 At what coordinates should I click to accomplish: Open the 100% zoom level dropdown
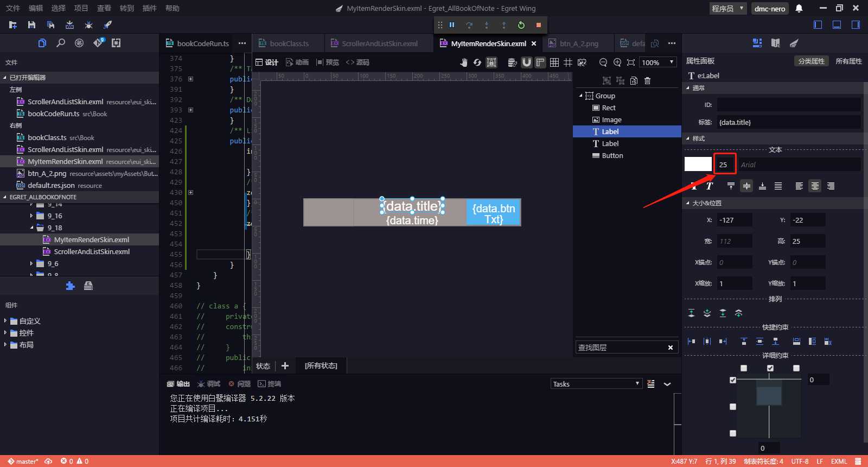click(x=658, y=62)
